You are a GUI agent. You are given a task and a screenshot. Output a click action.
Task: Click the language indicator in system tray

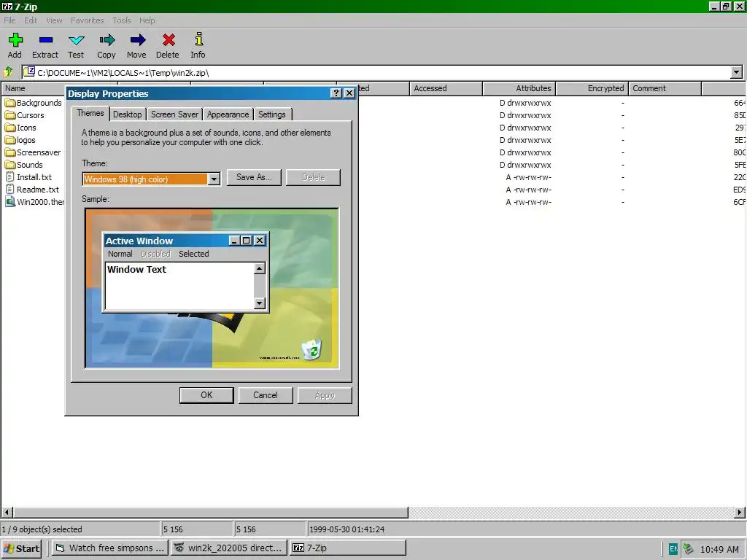(x=673, y=548)
